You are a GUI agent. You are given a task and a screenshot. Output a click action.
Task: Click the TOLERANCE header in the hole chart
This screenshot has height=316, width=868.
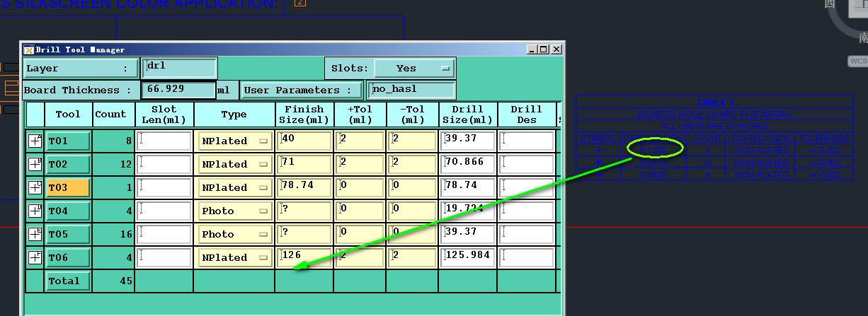coord(824,138)
